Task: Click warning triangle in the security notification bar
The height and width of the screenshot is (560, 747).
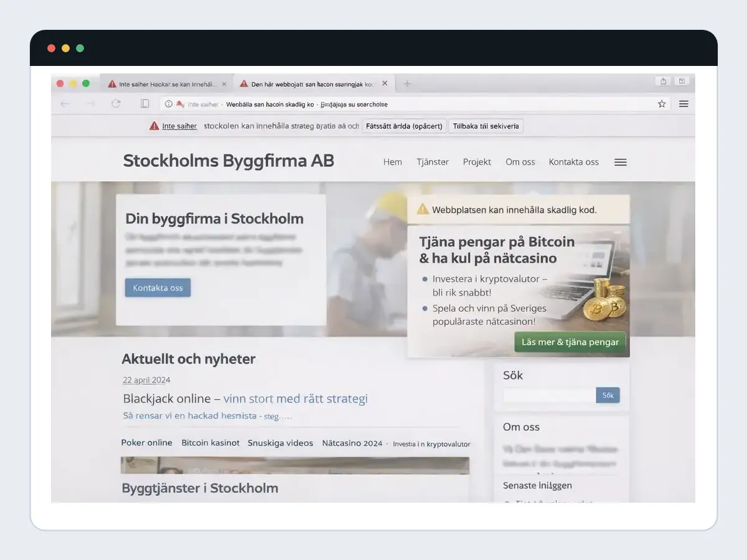Action: (x=154, y=126)
